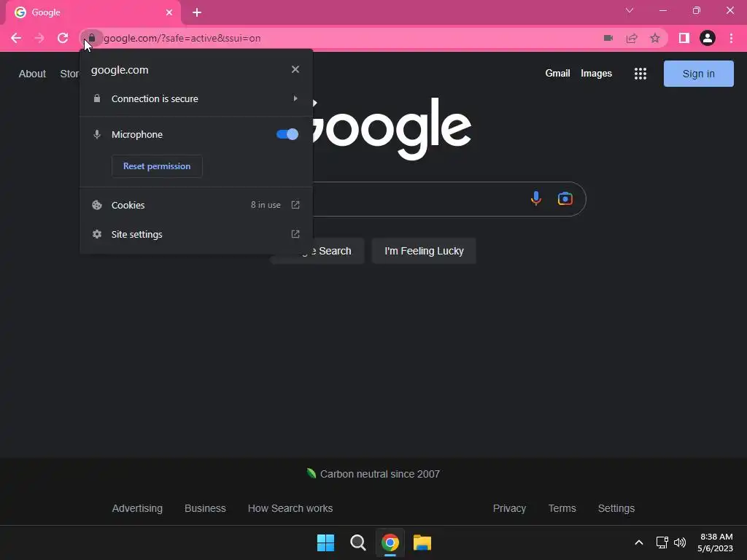Click the gear glyph beside Site settings
This screenshot has width=747, height=560.
click(x=97, y=234)
